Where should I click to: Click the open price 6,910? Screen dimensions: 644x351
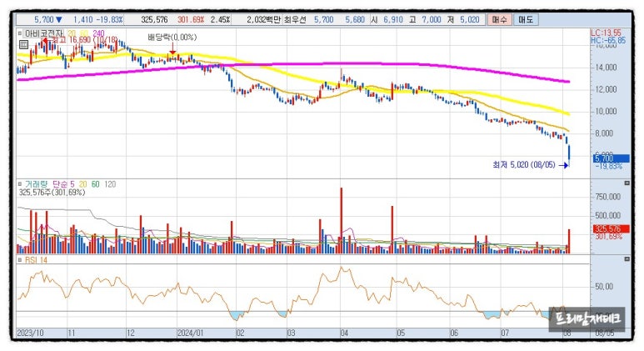click(x=393, y=20)
